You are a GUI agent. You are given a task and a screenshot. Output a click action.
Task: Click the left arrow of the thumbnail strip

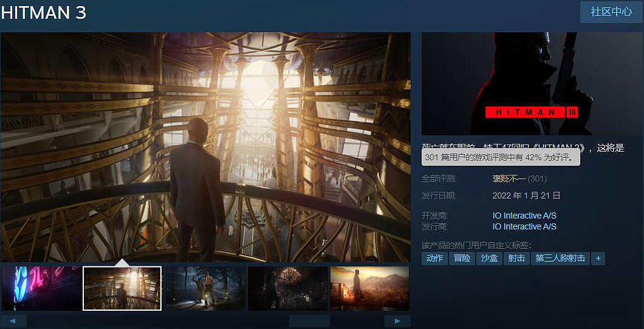point(13,321)
